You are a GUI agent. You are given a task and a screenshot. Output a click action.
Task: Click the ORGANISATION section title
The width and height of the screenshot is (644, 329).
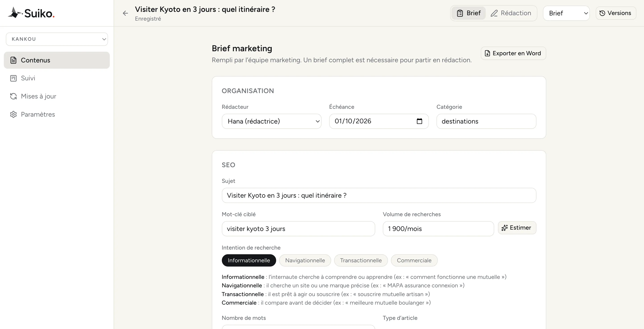[x=248, y=91]
